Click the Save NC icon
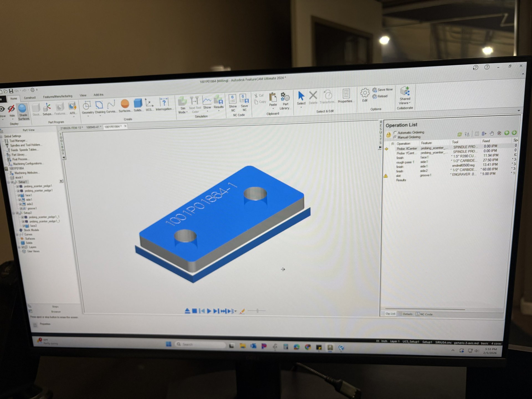This screenshot has width=532, height=399. (244, 103)
